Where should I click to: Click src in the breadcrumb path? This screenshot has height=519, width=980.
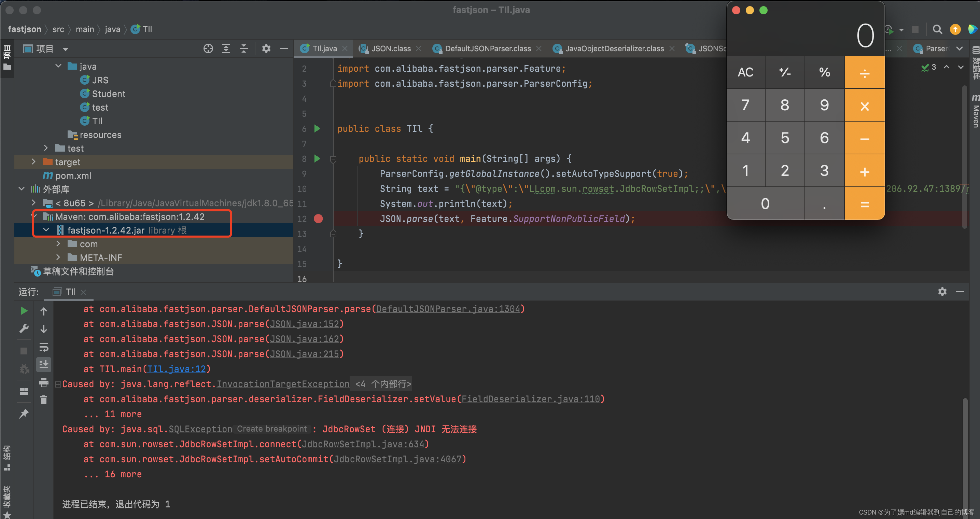58,29
